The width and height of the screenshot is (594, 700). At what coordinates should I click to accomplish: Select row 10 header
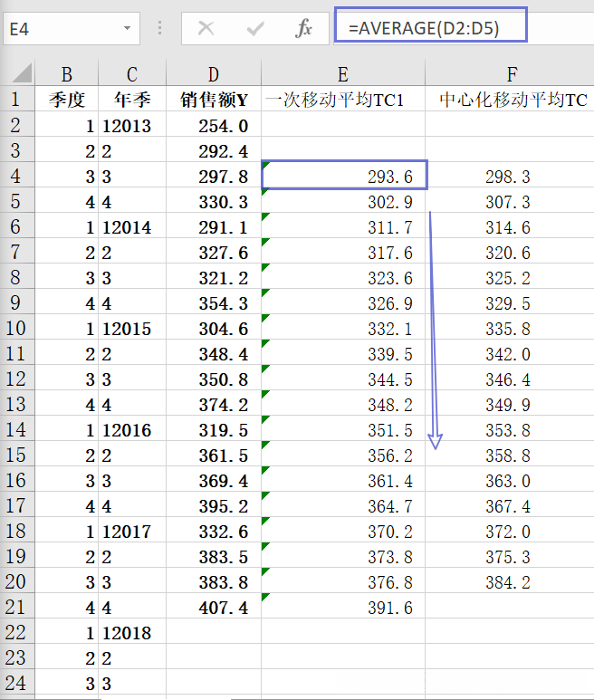click(x=17, y=327)
